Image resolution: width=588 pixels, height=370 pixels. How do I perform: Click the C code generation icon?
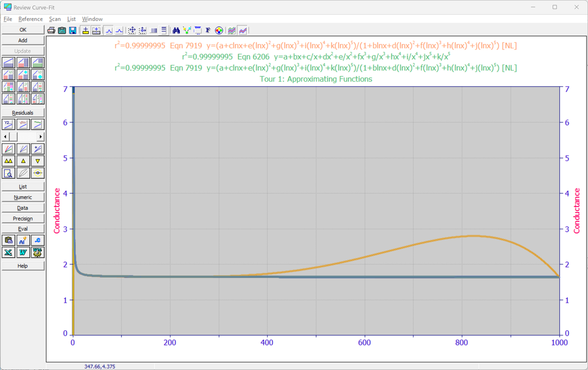[38, 240]
